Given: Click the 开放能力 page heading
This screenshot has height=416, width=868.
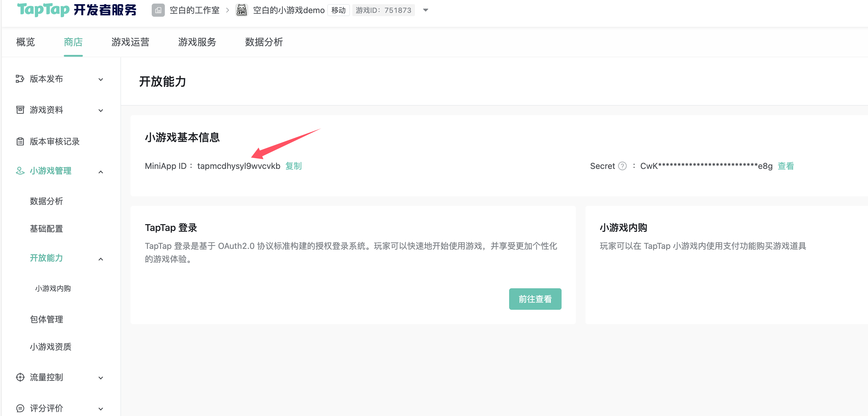Looking at the screenshot, I should (162, 82).
